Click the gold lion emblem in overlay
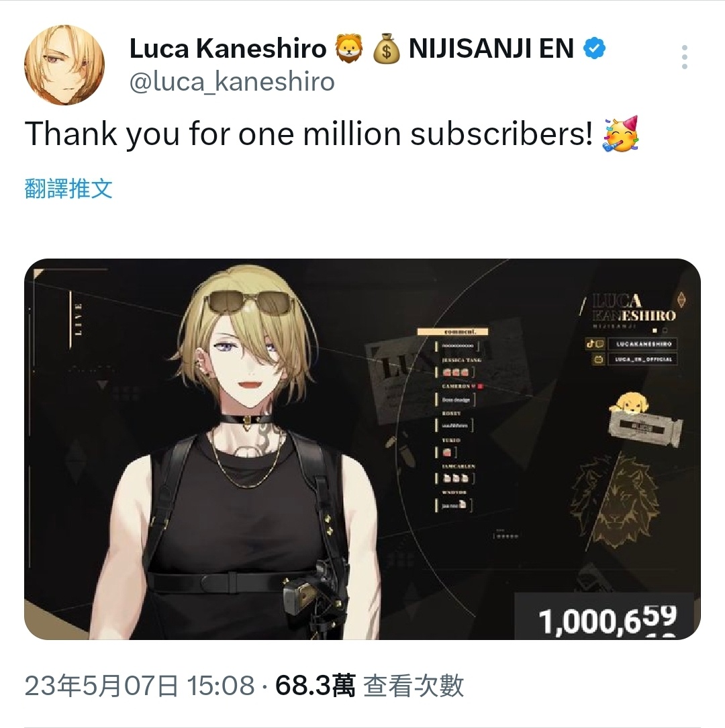 tap(614, 500)
